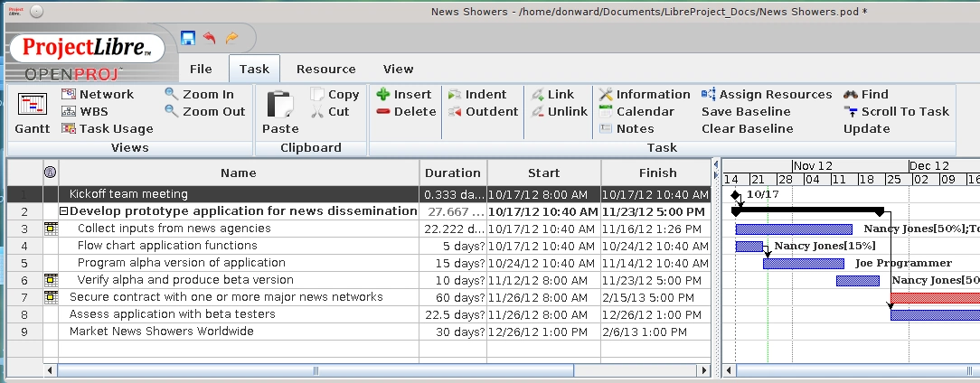Open the View tab
This screenshot has height=383, width=980.
398,70
